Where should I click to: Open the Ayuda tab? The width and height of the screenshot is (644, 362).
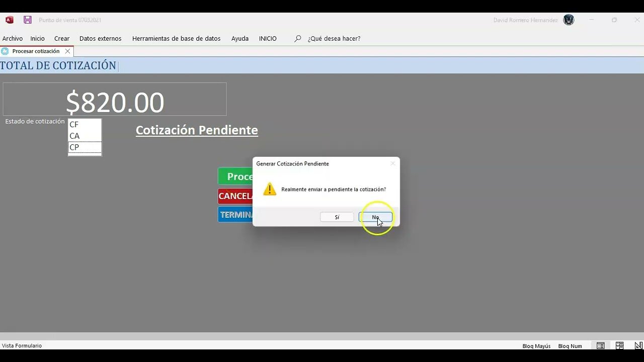[240, 39]
